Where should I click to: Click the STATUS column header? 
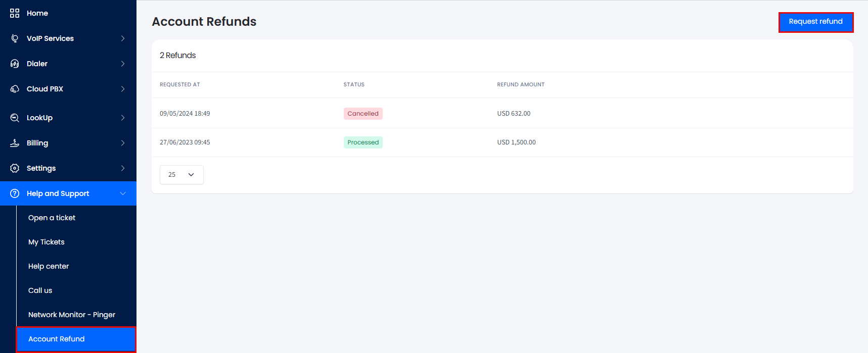pyautogui.click(x=354, y=84)
